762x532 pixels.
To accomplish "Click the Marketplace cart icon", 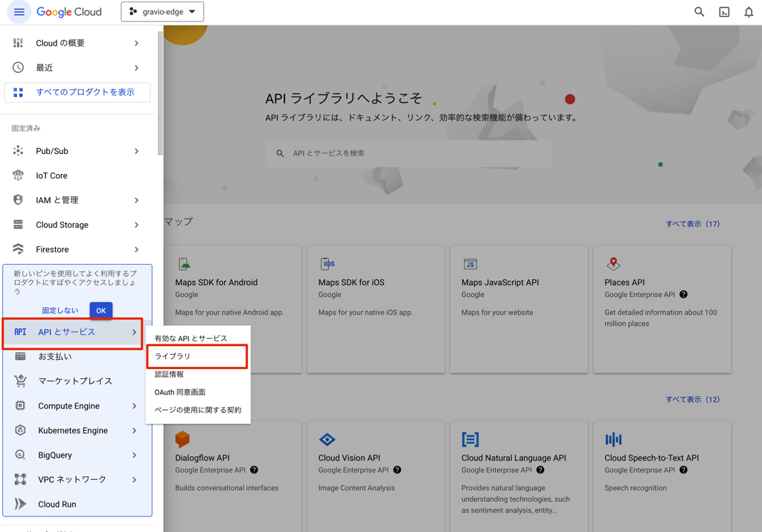I will (20, 381).
